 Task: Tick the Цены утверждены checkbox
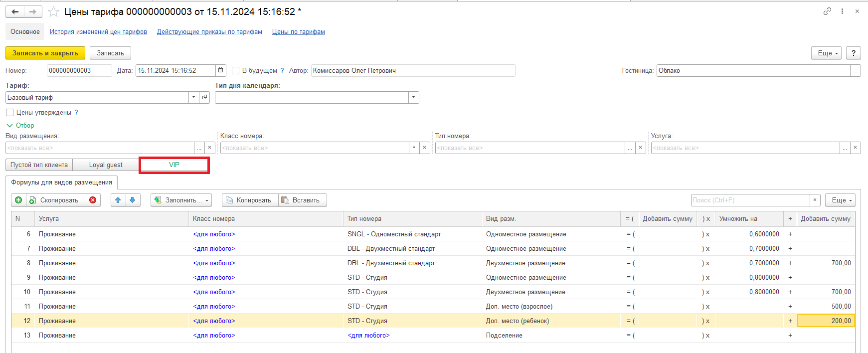click(9, 112)
